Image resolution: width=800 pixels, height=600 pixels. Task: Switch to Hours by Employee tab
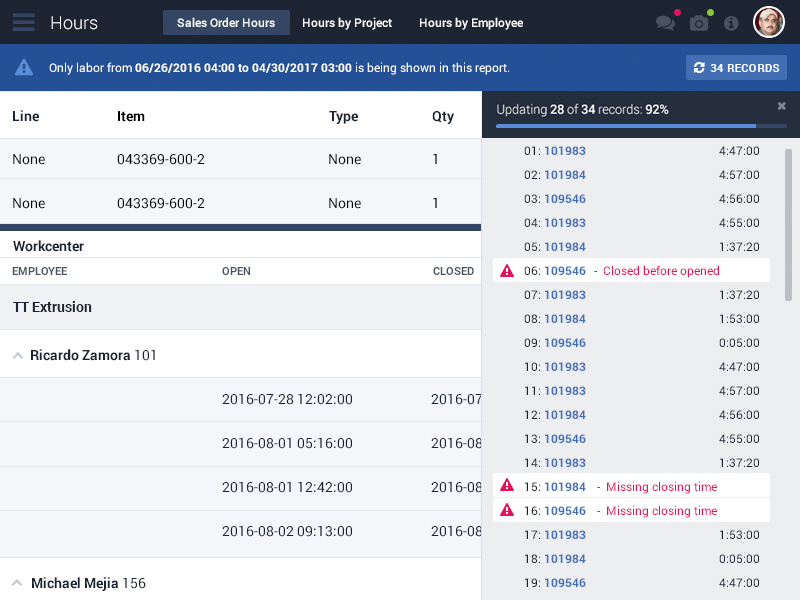click(x=471, y=23)
